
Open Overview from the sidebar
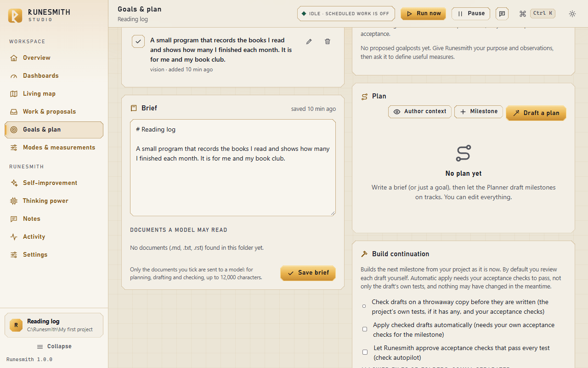pos(54,57)
